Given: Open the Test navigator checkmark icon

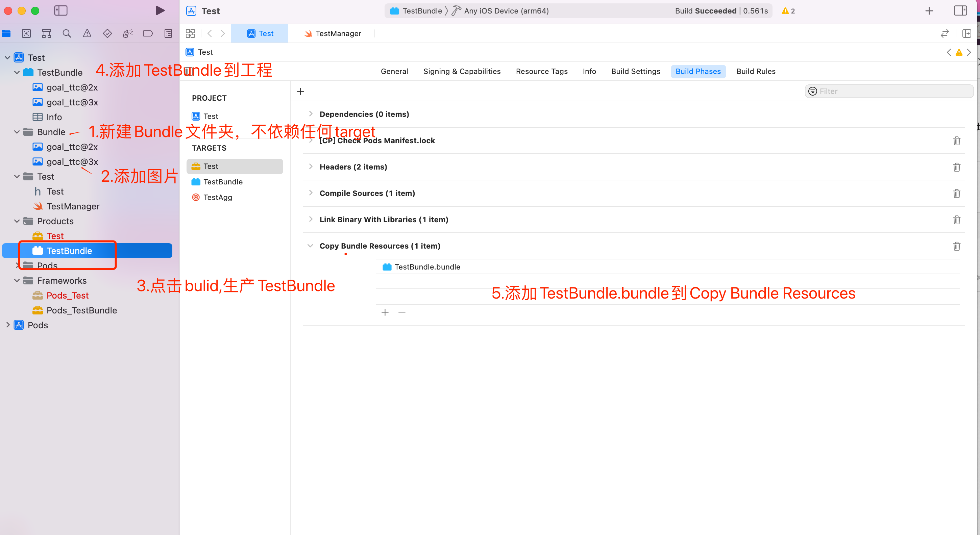Looking at the screenshot, I should click(107, 33).
